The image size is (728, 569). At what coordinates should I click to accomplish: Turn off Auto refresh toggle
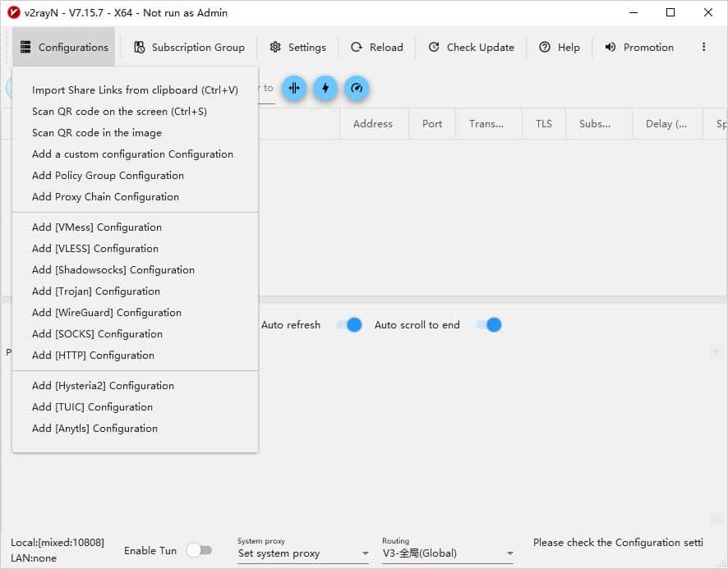349,324
